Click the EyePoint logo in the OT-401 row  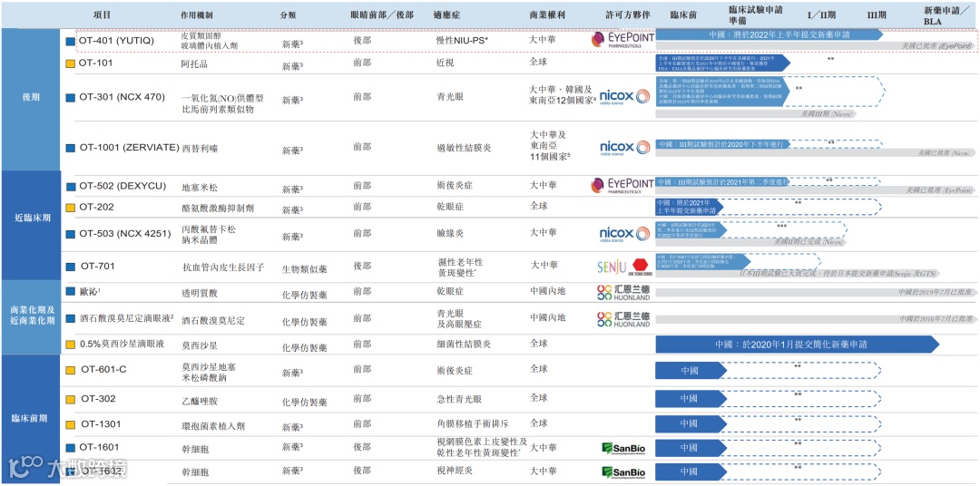(622, 41)
